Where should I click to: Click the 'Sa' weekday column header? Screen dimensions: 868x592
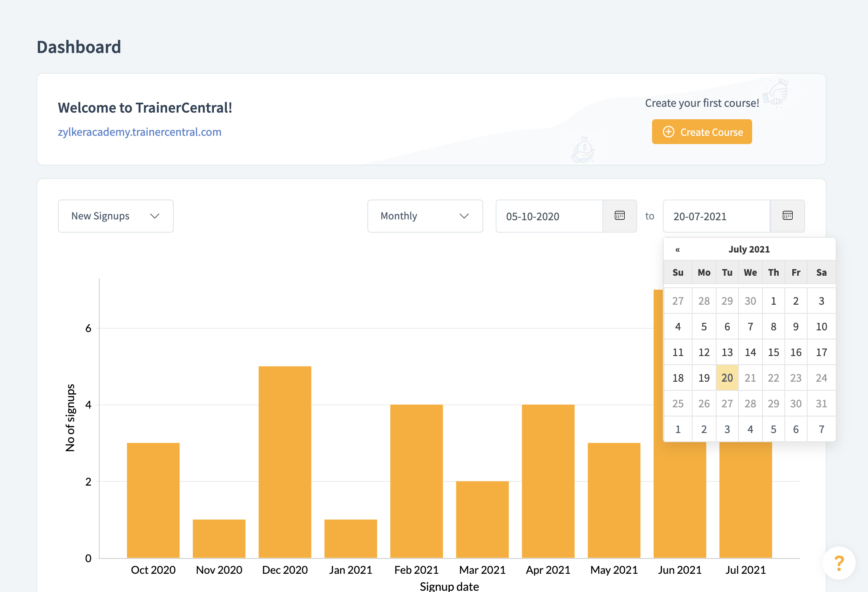tap(821, 272)
